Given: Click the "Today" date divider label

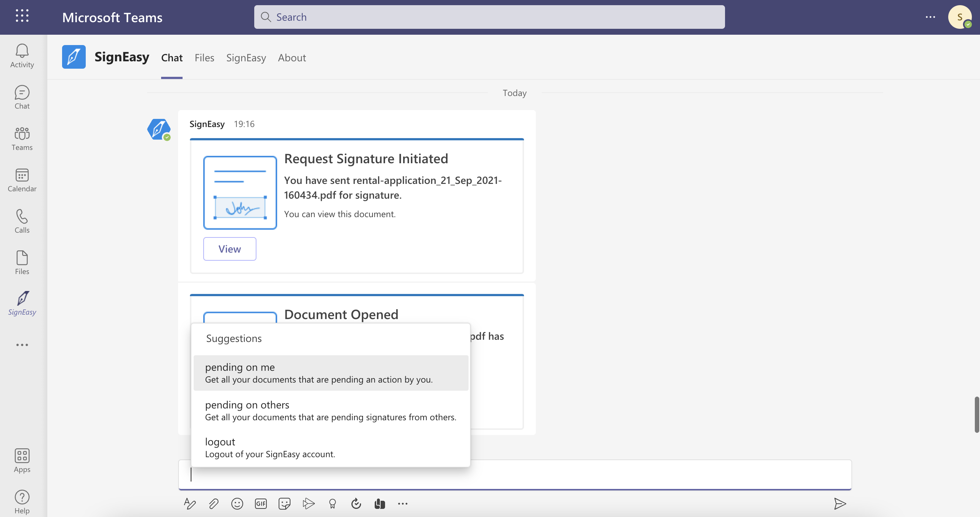Looking at the screenshot, I should (x=514, y=93).
